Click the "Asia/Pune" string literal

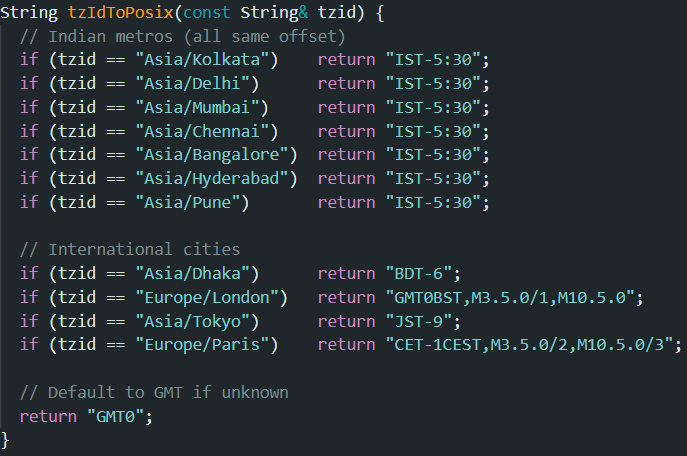coord(192,202)
